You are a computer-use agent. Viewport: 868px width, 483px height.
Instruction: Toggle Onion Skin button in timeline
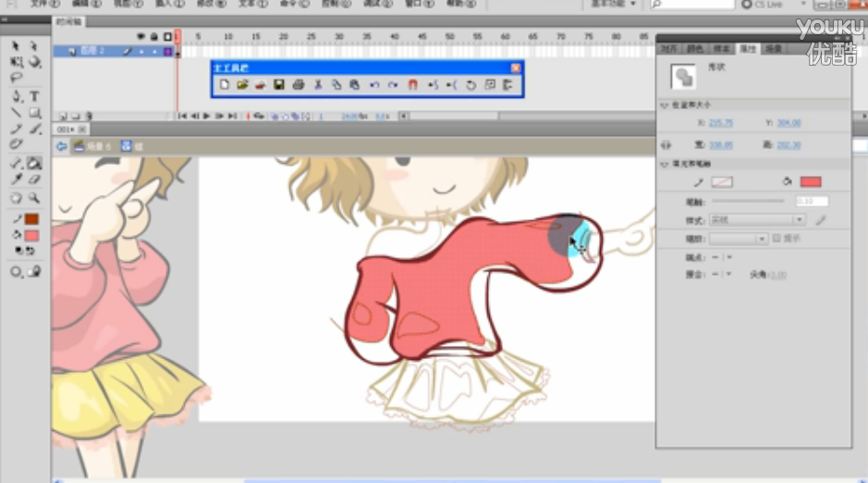coord(275,117)
